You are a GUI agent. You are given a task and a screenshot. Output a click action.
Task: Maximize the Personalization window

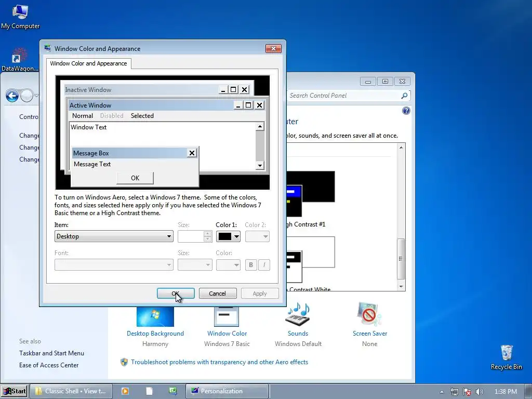pyautogui.click(x=385, y=82)
